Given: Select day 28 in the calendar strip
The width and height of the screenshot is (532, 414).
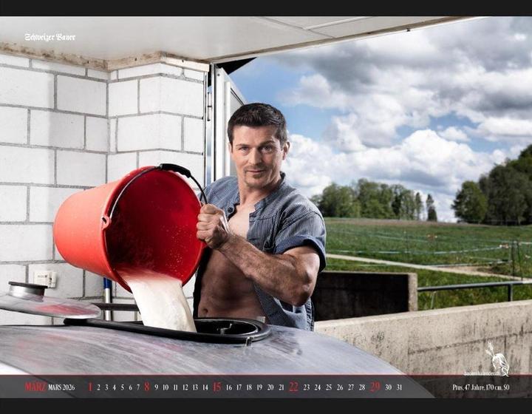Looking at the screenshot, I should (362, 387).
